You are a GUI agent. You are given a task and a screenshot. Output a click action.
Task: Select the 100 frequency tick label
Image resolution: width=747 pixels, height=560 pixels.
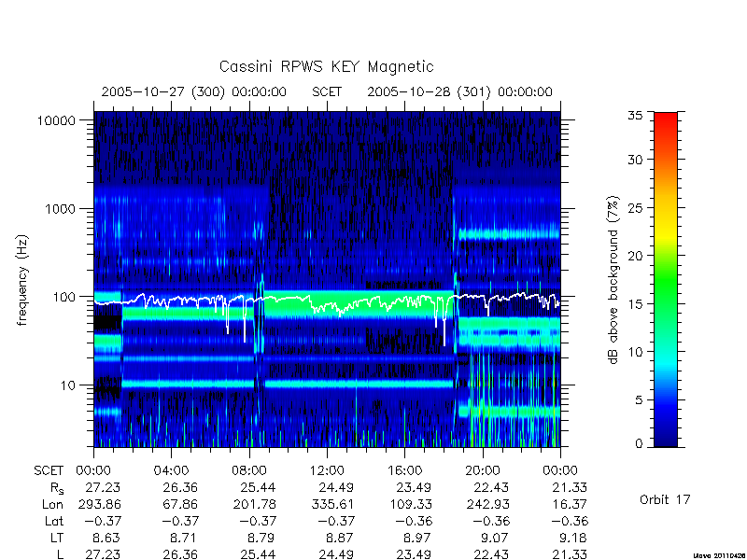click(63, 297)
